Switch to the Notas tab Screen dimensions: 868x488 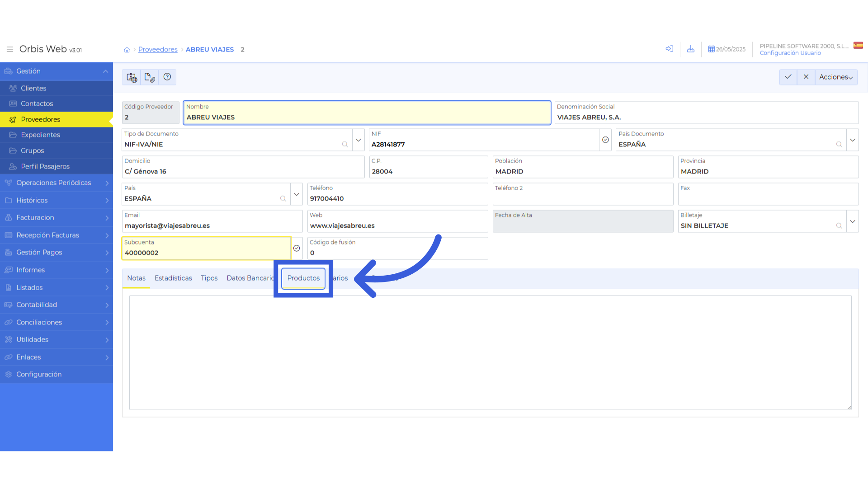pos(136,278)
